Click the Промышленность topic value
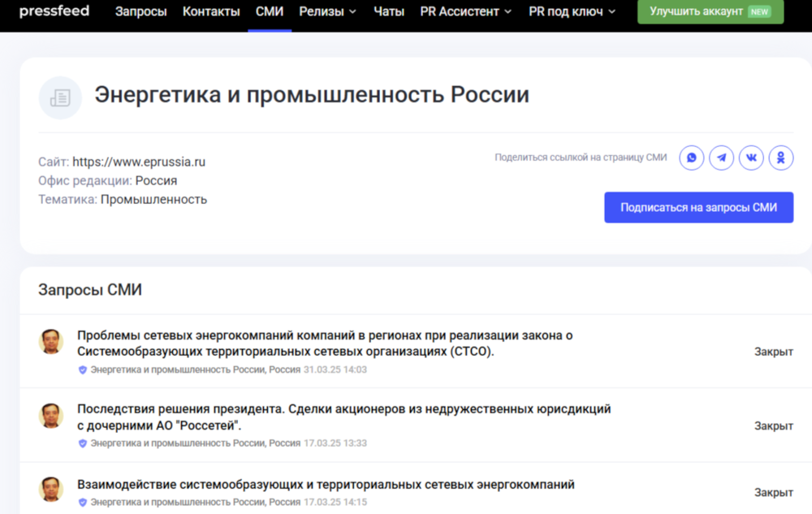This screenshot has height=514, width=812. [x=153, y=199]
